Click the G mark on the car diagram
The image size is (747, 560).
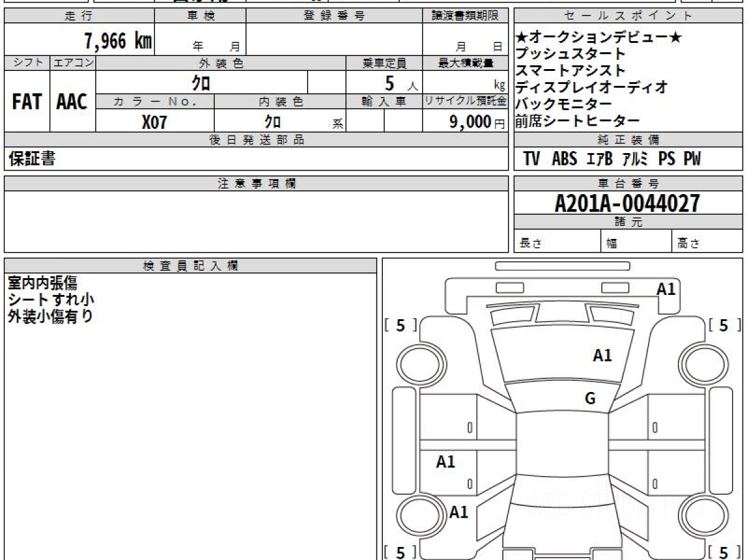tap(590, 399)
